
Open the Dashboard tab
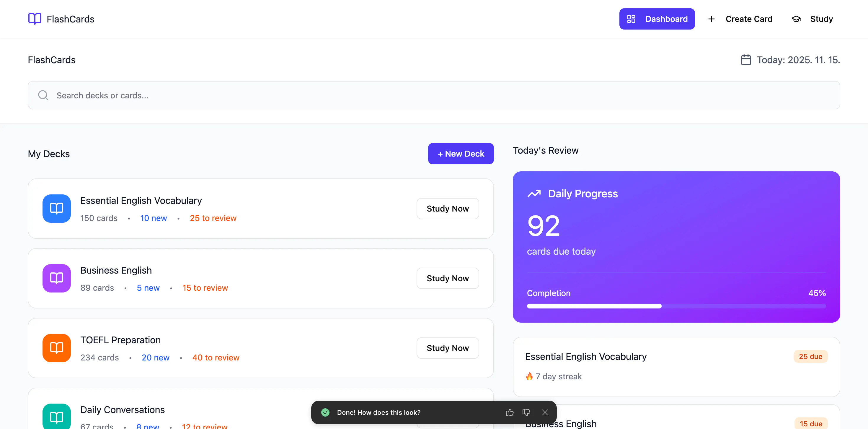coord(657,19)
